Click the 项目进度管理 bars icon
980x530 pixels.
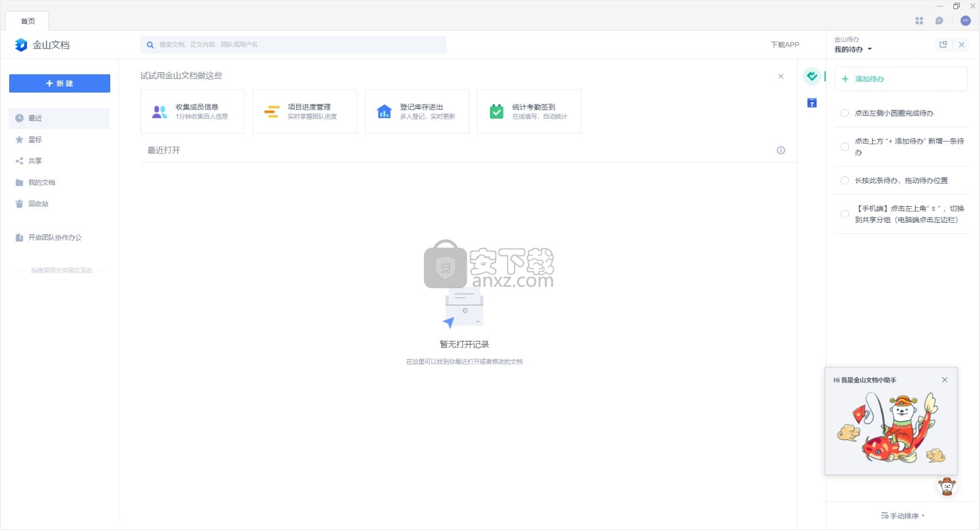(x=272, y=111)
